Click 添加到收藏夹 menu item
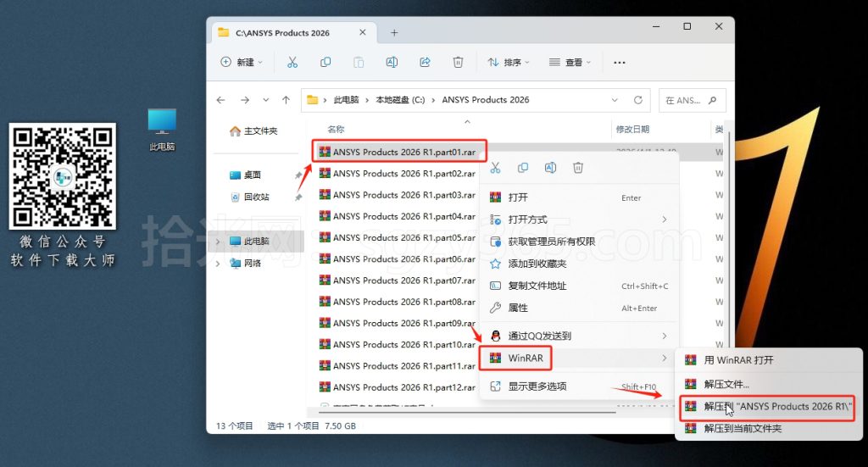Viewport: 868px width, 467px height. [x=579, y=264]
